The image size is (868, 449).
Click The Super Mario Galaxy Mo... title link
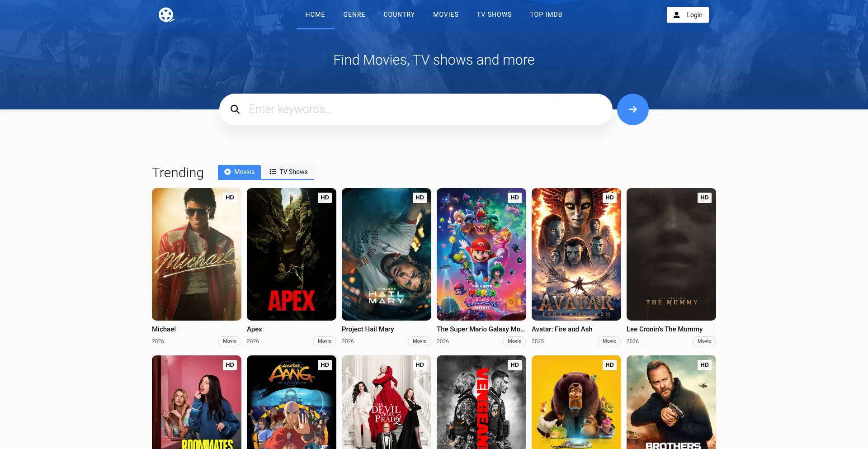(x=481, y=329)
